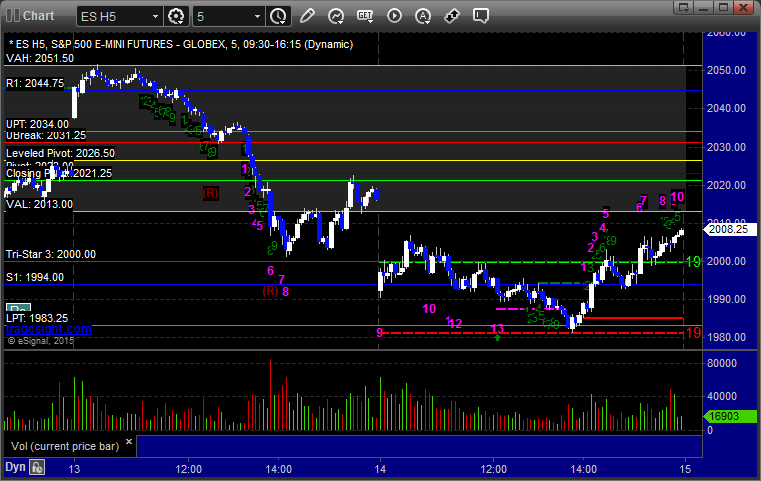Click the symbol linking icon
The width and height of the screenshot is (761, 481).
(452, 16)
